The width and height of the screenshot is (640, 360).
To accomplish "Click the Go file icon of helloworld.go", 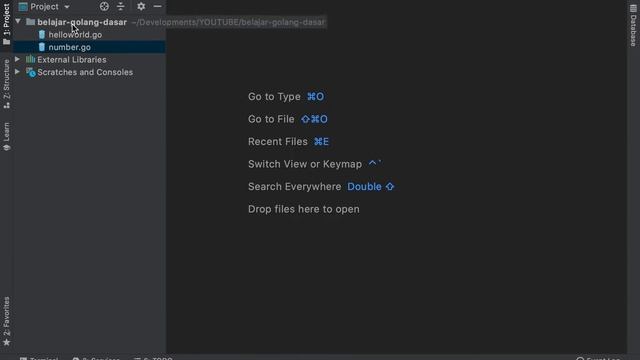I will pyautogui.click(x=42, y=34).
